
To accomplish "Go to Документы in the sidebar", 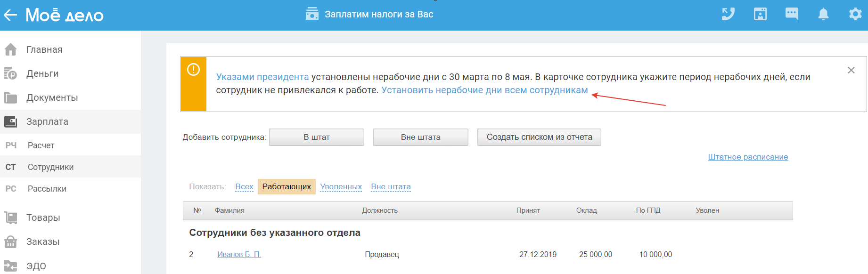I will (x=52, y=97).
